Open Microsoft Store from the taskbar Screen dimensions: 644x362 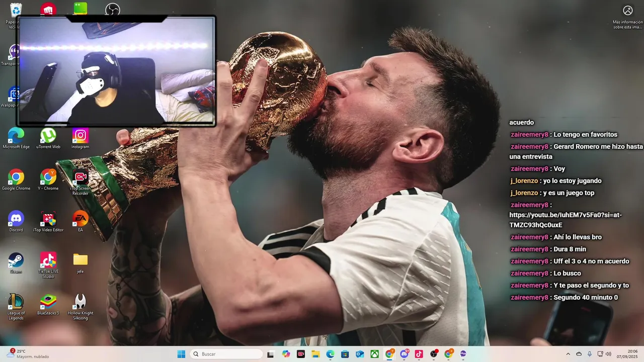click(x=345, y=354)
